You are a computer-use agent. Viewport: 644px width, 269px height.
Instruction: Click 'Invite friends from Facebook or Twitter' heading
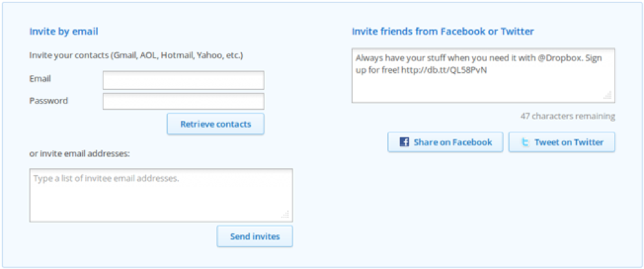443,32
